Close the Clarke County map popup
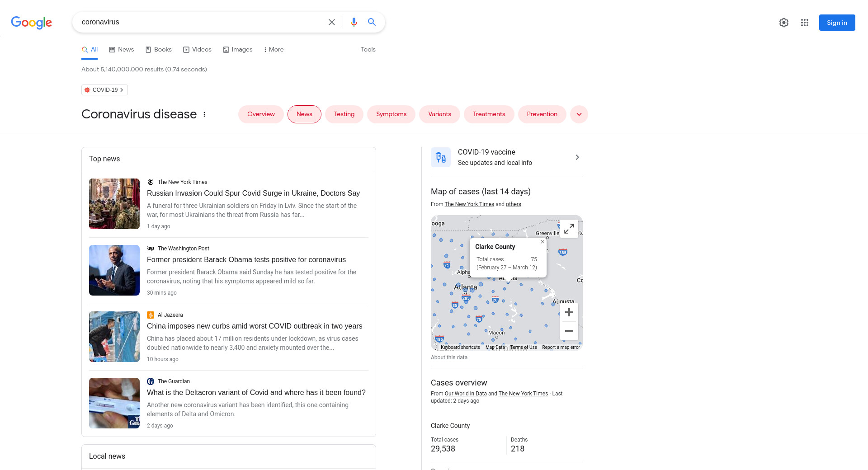Screen dimensions: 868x470 pos(542,242)
